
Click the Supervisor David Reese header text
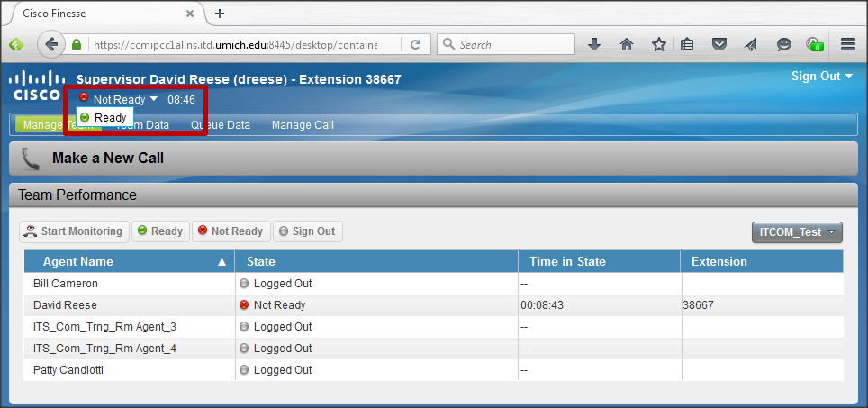point(239,80)
